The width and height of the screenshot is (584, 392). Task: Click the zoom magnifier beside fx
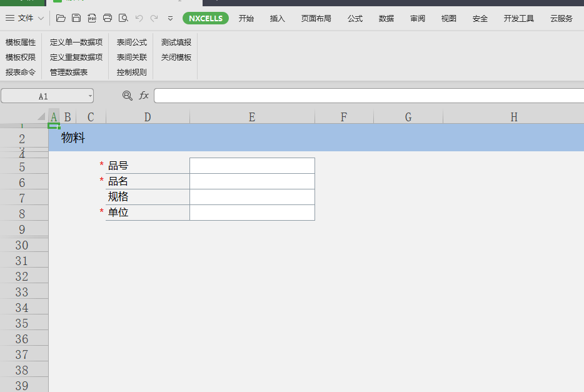pos(128,96)
